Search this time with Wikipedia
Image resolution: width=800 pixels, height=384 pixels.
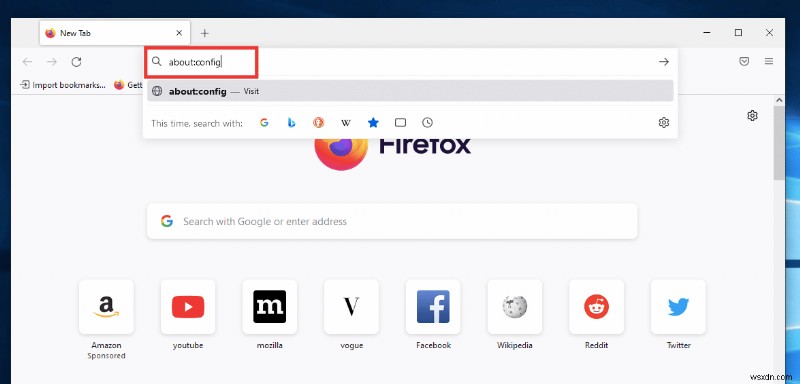(x=346, y=122)
